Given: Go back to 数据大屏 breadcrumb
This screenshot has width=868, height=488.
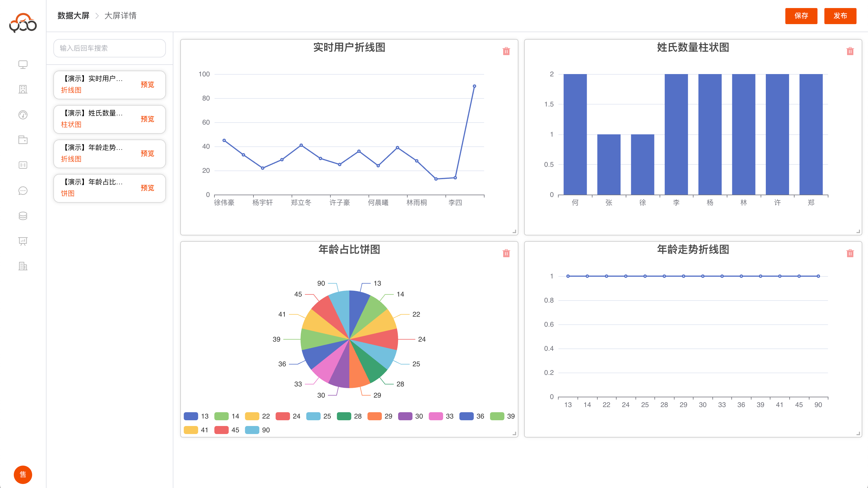Looking at the screenshot, I should 73,16.
